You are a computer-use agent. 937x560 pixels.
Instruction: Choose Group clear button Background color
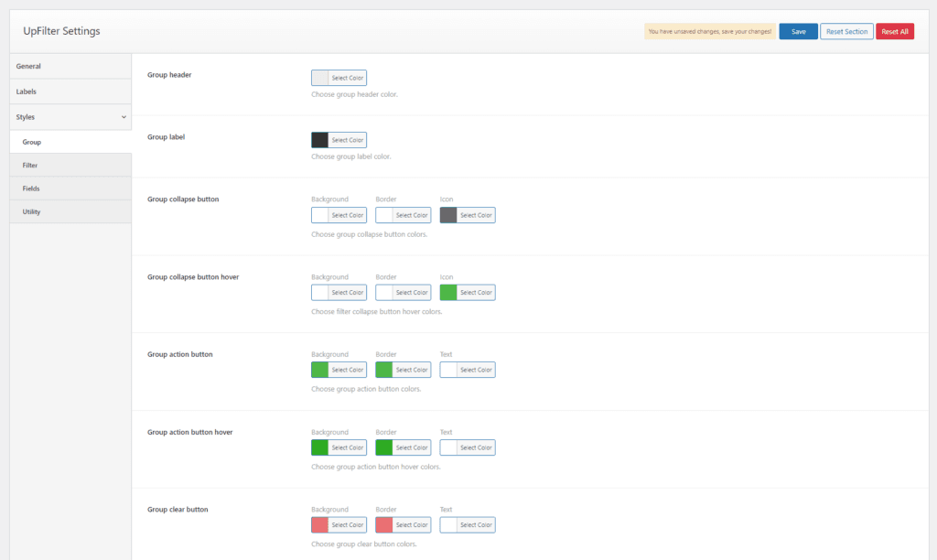pos(339,525)
